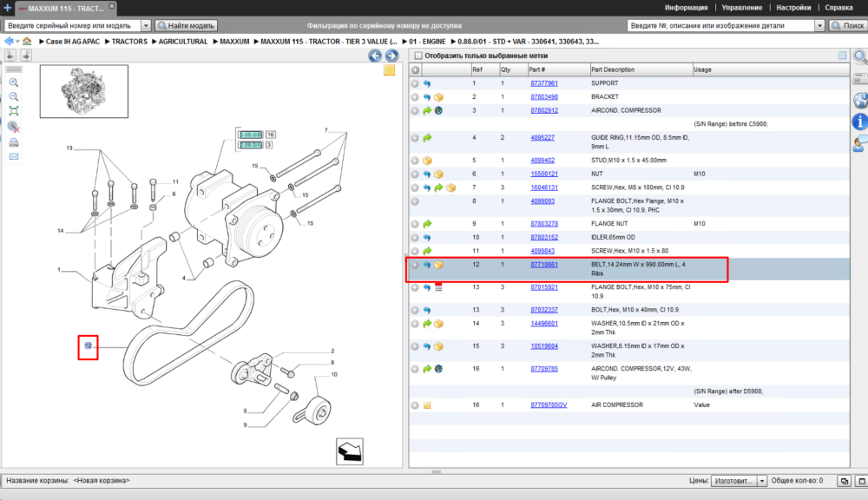Image resolution: width=868 pixels, height=500 pixels.
Task: Open part number link 87709785GV
Action: [x=549, y=405]
